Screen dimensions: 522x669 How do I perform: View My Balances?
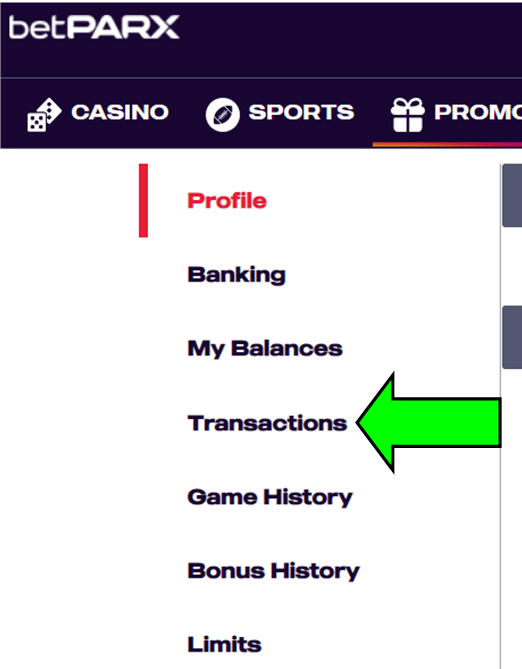(265, 349)
